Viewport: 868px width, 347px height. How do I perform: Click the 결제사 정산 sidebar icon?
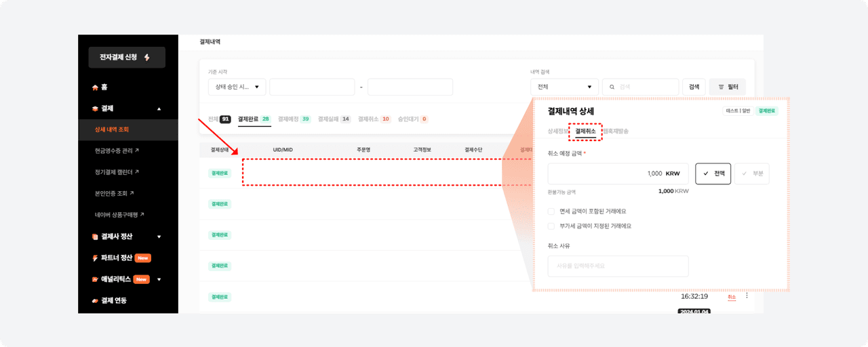(95, 237)
